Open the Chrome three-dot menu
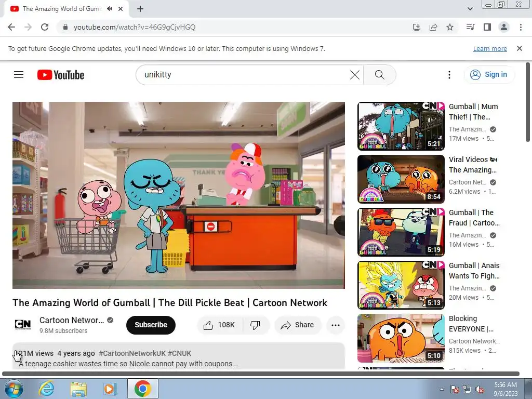Image resolution: width=532 pixels, height=399 pixels. click(521, 27)
